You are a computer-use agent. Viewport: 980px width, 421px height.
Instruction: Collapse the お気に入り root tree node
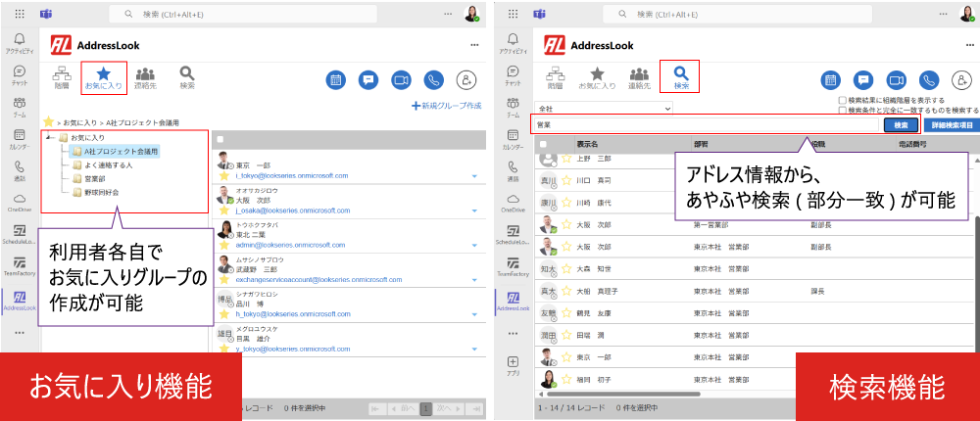tap(49, 138)
